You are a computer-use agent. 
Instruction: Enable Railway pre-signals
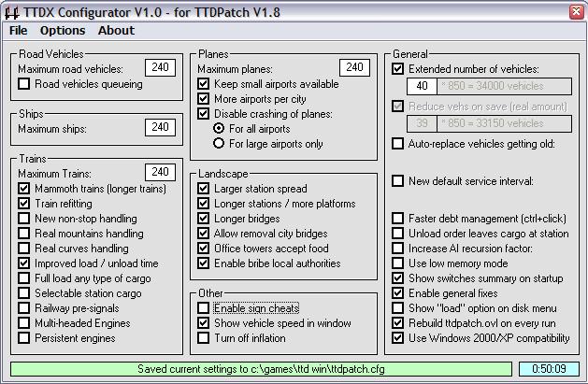coord(24,308)
